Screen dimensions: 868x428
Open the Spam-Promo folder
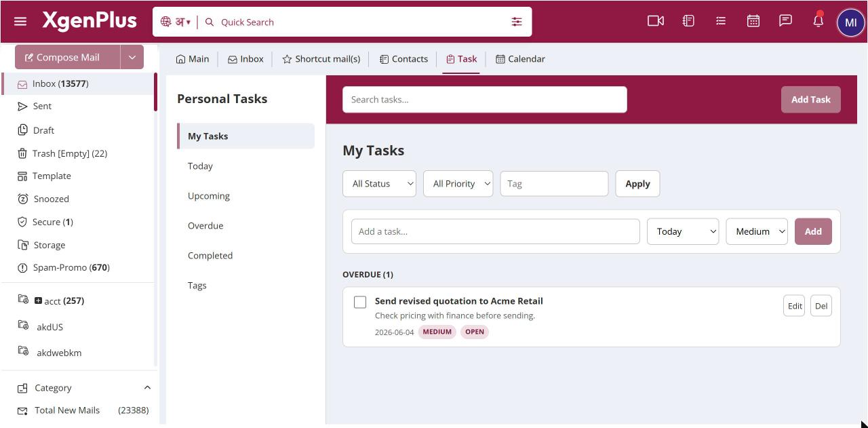click(x=71, y=267)
